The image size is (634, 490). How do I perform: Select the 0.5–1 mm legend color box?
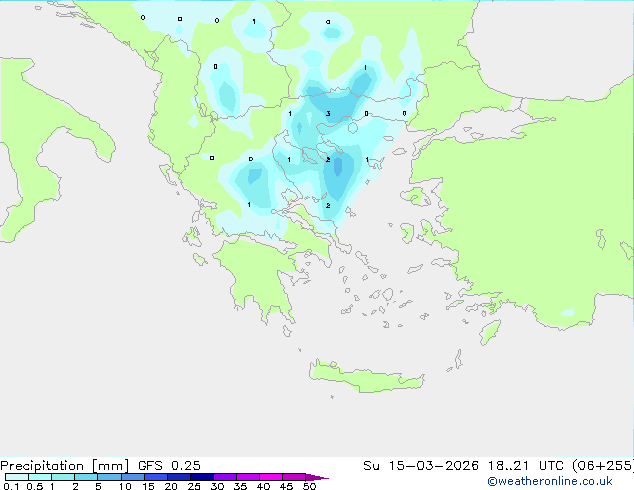point(40,477)
